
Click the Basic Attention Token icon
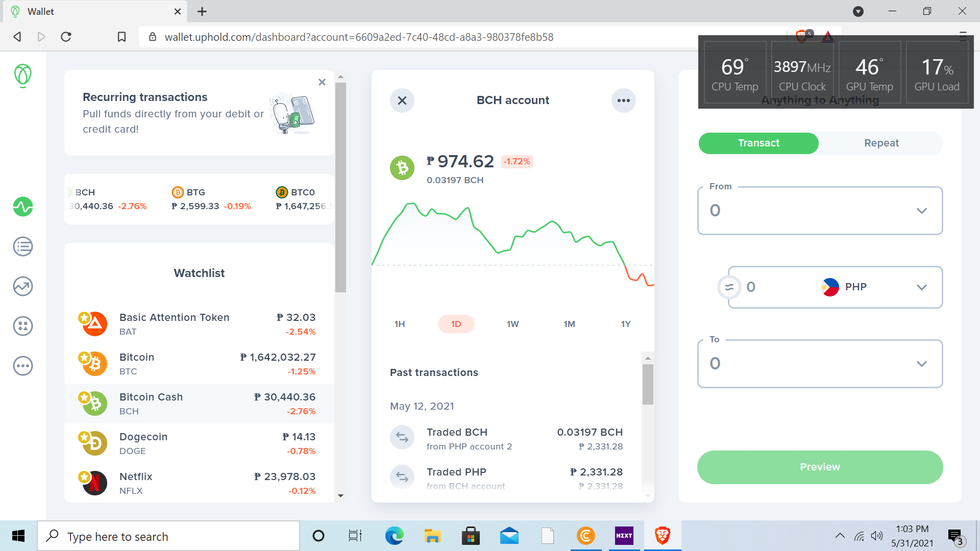pyautogui.click(x=94, y=324)
